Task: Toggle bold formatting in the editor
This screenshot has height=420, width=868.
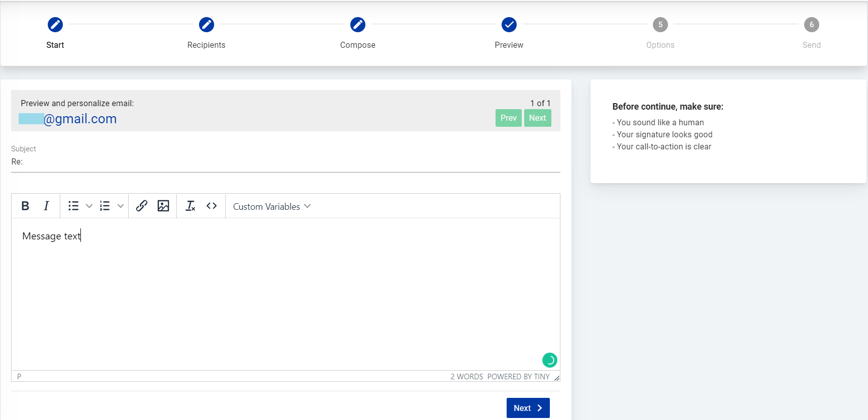Action: [x=25, y=206]
